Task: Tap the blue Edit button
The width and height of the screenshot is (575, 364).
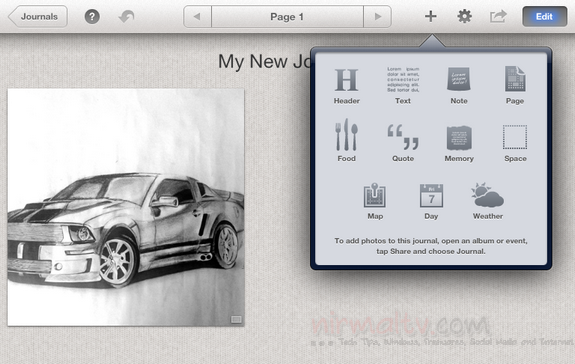Action: (545, 16)
